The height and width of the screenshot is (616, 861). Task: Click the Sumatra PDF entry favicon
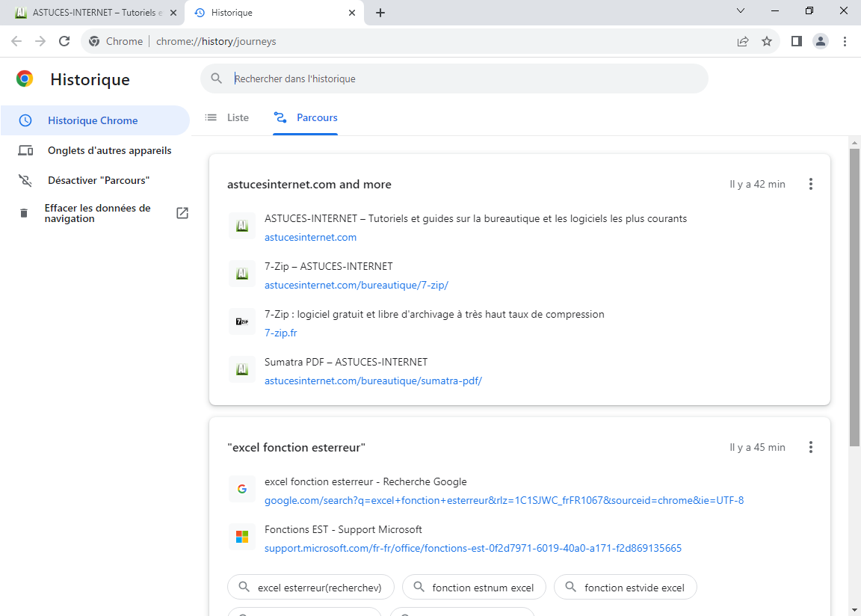242,369
